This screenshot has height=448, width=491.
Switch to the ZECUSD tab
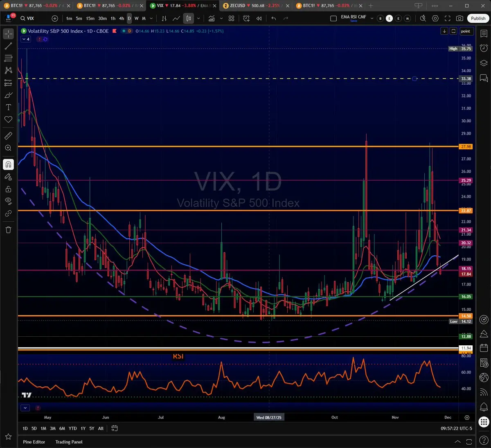255,6
